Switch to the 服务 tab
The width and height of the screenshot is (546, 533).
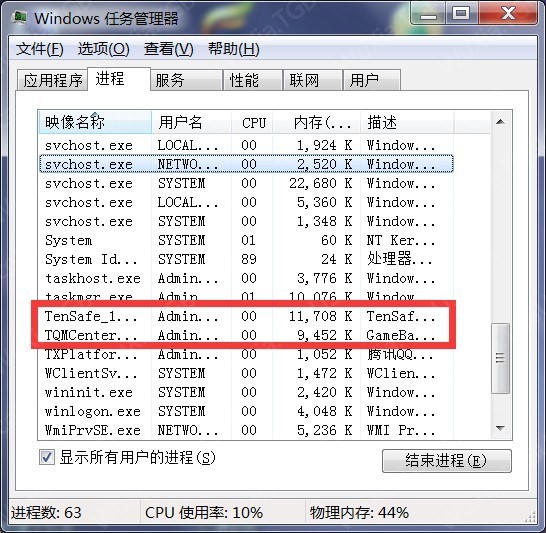pos(187,80)
